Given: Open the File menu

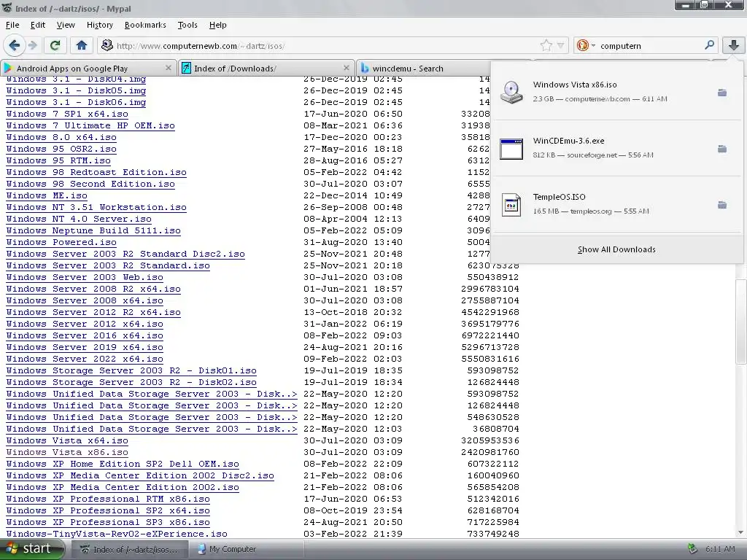Looking at the screenshot, I should [12, 25].
